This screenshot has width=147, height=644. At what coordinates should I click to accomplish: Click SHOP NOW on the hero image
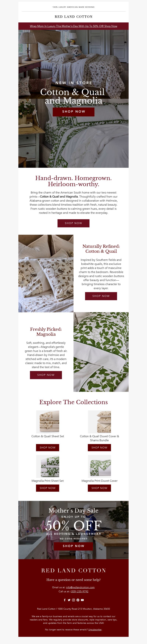(73, 112)
